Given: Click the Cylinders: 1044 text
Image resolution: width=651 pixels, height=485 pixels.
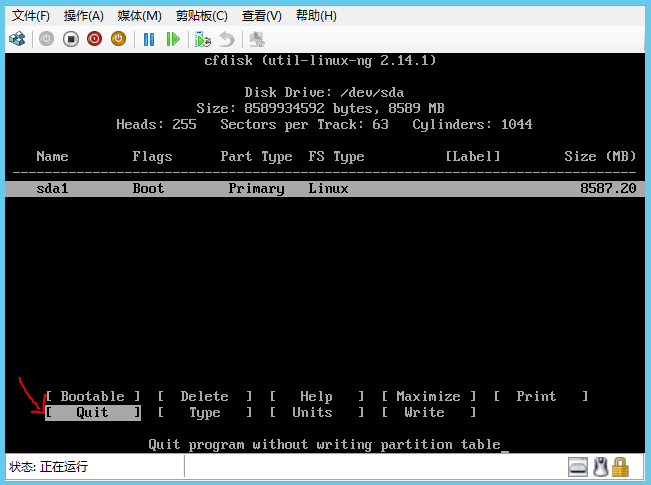Looking at the screenshot, I should coord(472,125).
